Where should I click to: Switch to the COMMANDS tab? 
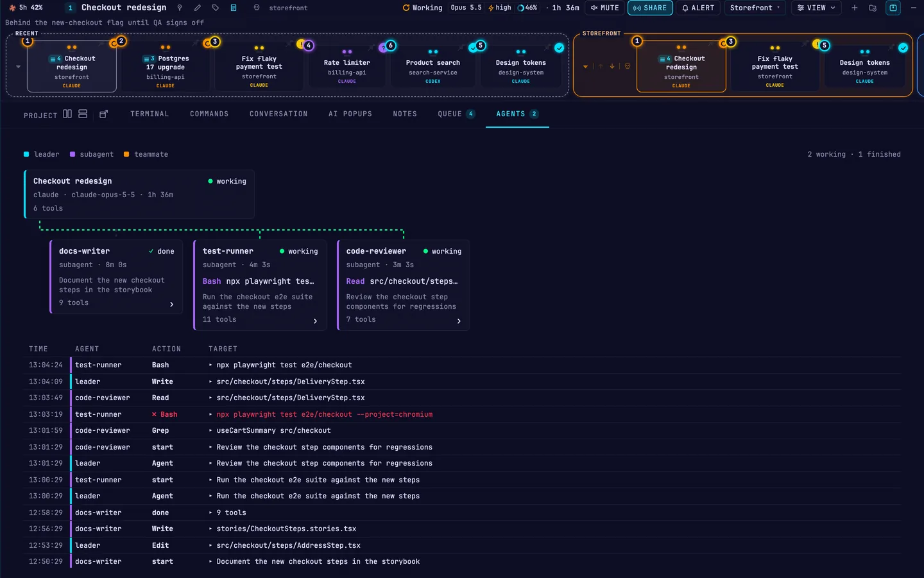209,114
